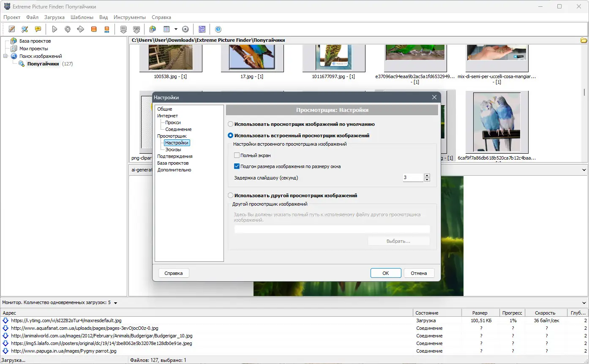Click the OK button in the settings dialog

tap(386, 273)
